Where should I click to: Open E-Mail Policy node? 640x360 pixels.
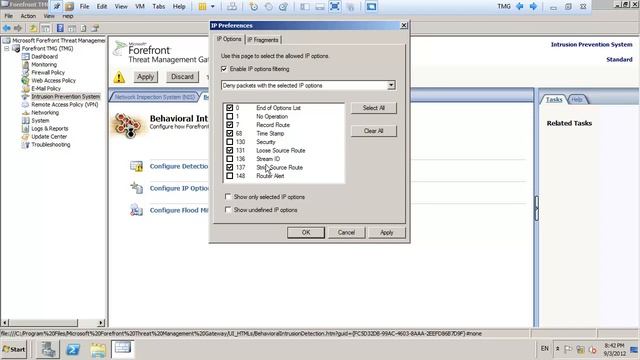click(46, 88)
